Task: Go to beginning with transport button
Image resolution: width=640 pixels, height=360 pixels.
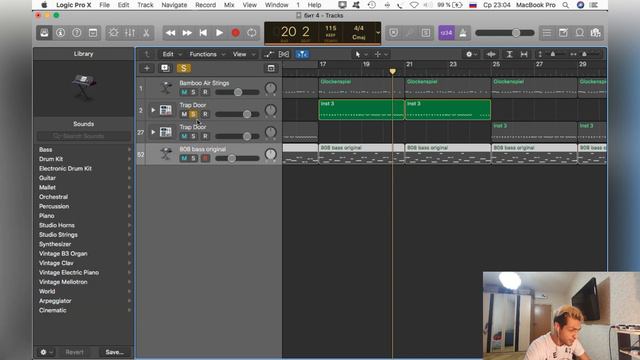Action: (203, 33)
